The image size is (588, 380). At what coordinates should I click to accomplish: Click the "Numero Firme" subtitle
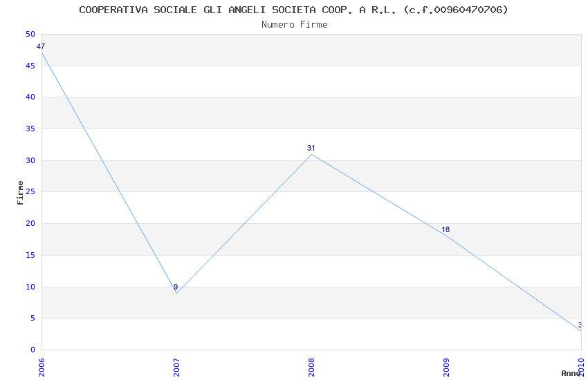point(294,24)
